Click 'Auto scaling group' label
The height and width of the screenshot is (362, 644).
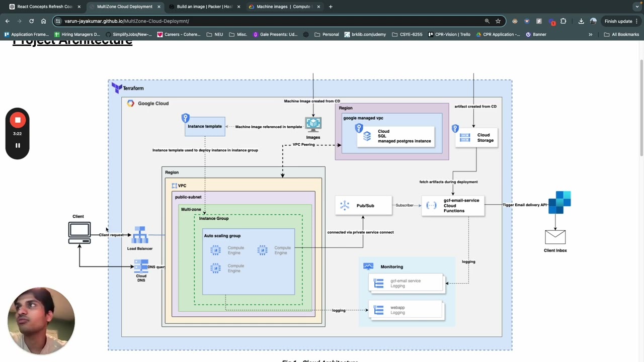click(x=222, y=235)
